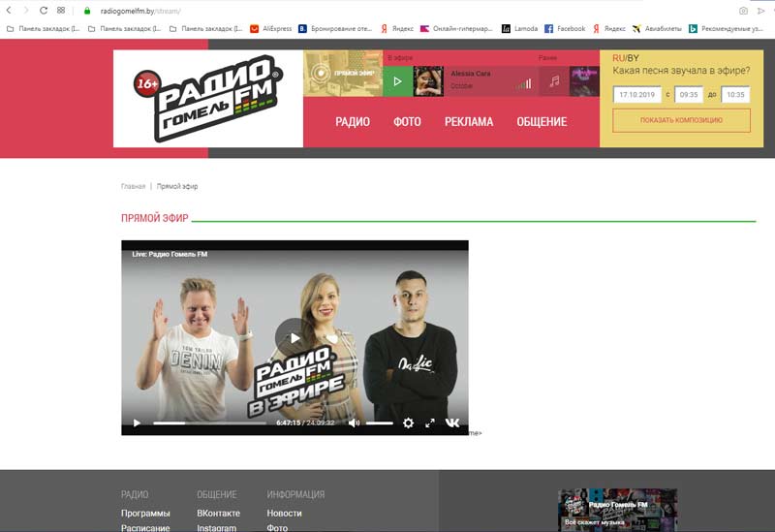Image resolution: width=775 pixels, height=532 pixels.
Task: Open video settings gear icon
Action: point(408,422)
